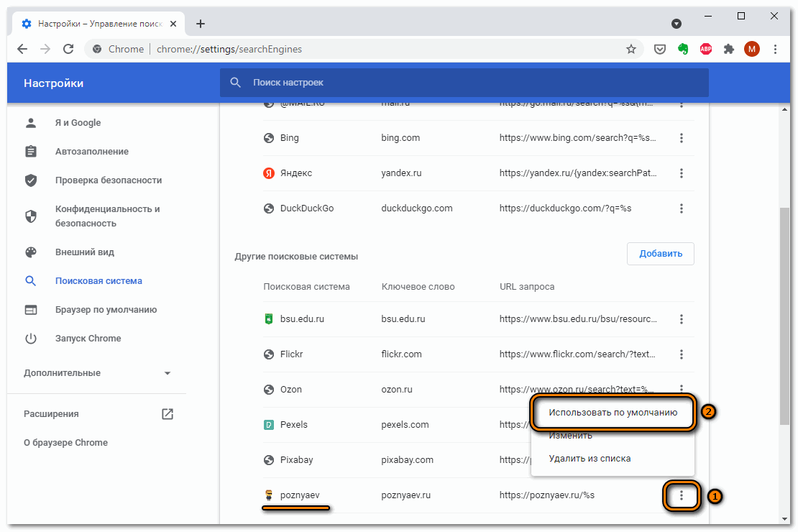Click the profile avatar icon
Screen dimensions: 798x532
coord(752,49)
